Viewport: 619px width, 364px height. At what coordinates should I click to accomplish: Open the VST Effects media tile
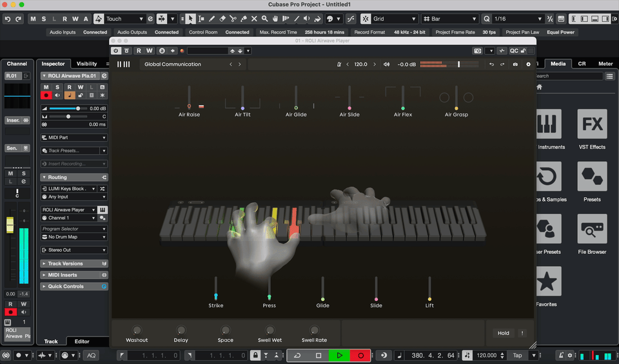pyautogui.click(x=592, y=124)
